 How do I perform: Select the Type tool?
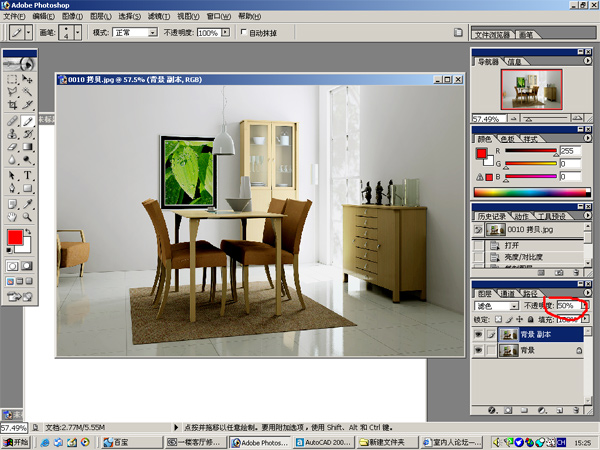(27, 176)
